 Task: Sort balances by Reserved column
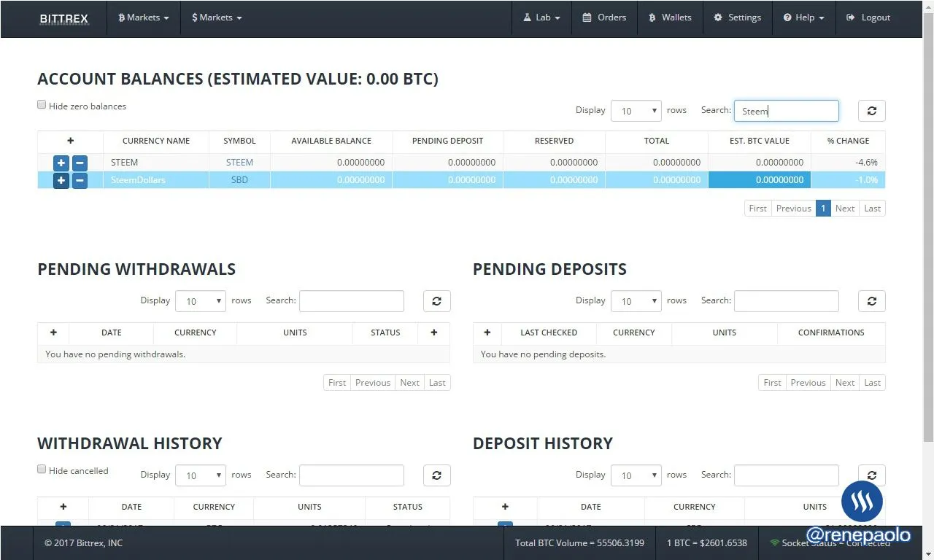tap(554, 141)
